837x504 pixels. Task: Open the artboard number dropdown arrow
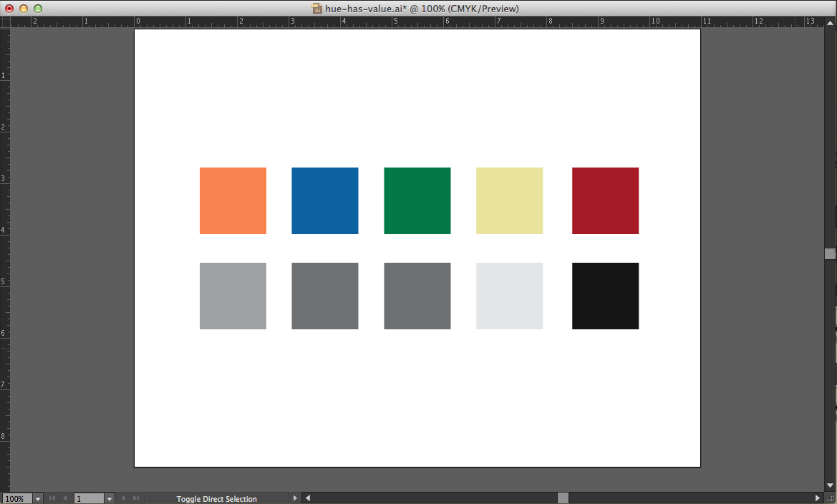[109, 498]
